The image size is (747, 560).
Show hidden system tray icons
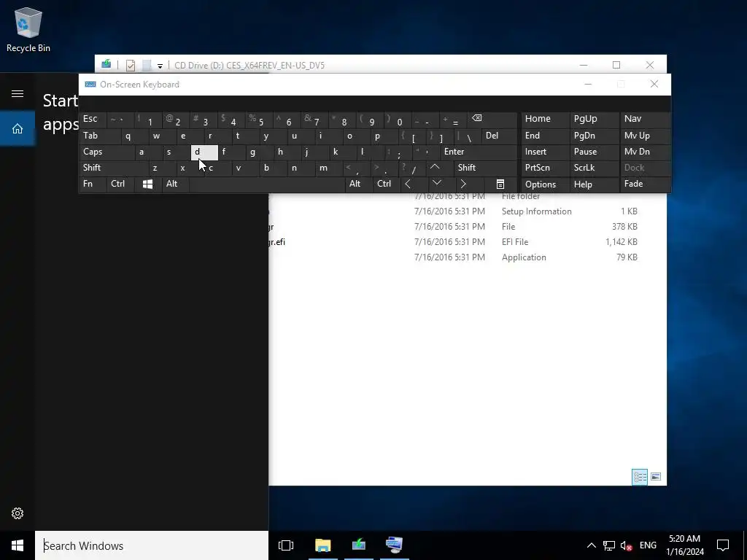(591, 545)
